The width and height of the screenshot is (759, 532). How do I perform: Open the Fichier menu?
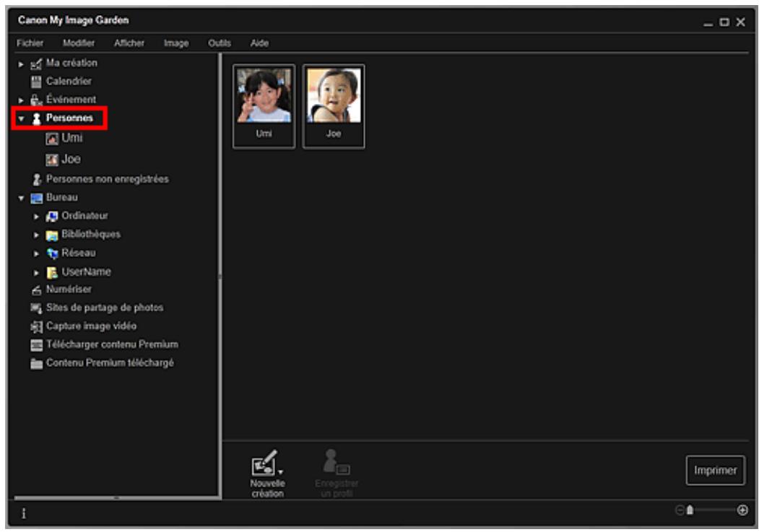coord(30,43)
